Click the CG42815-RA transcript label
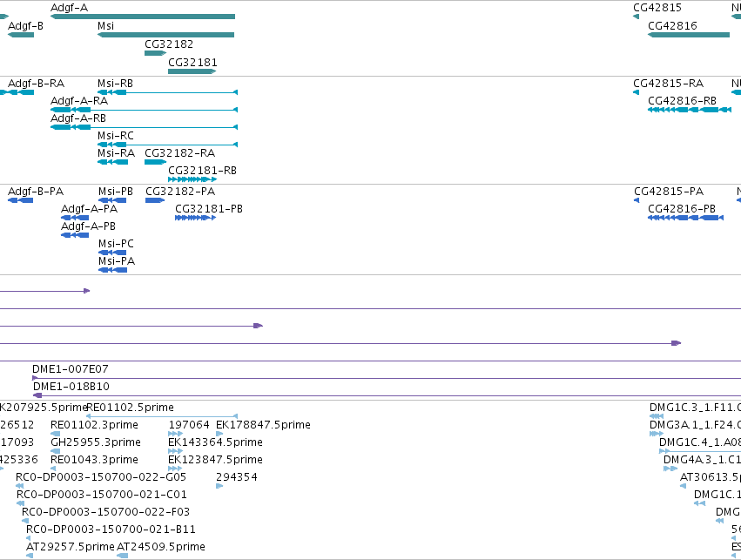Viewport: 741px width, 560px height. [668, 84]
